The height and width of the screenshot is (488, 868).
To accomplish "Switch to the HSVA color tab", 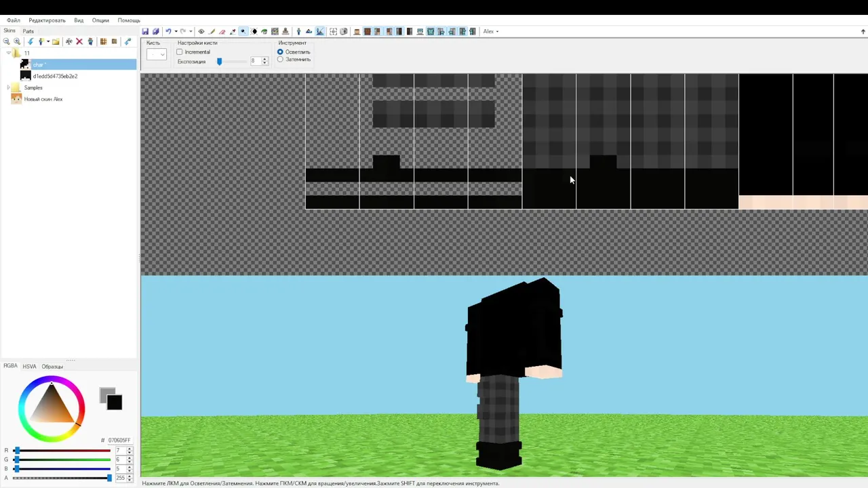I will tap(29, 367).
